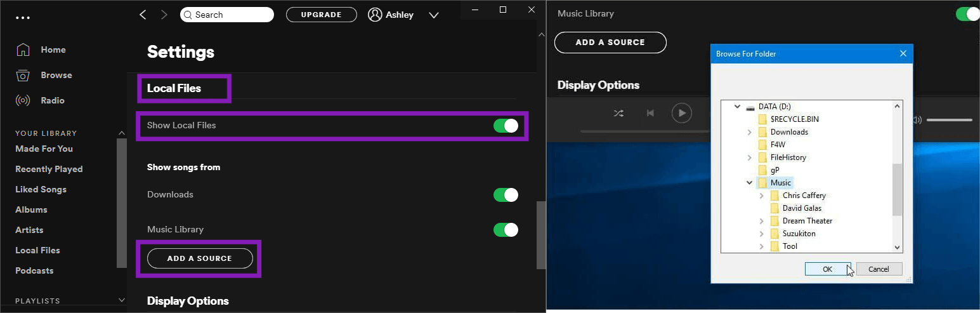Expand the Tool tree node
The width and height of the screenshot is (980, 313).
pos(761,246)
